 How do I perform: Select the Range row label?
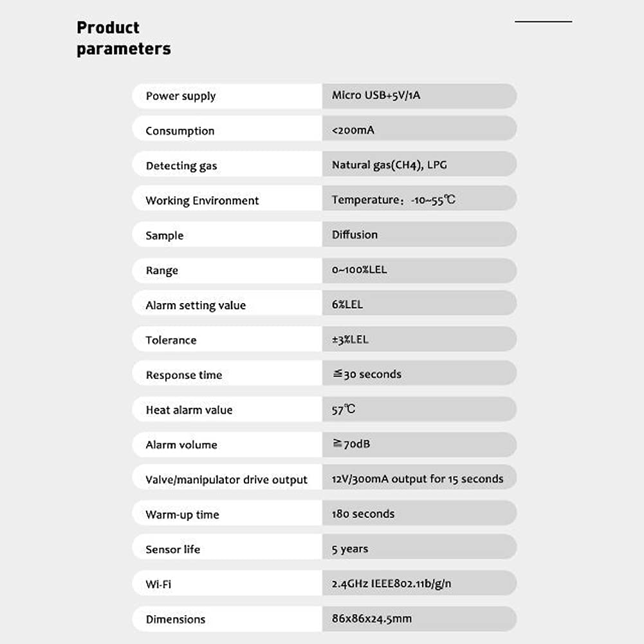tap(162, 270)
